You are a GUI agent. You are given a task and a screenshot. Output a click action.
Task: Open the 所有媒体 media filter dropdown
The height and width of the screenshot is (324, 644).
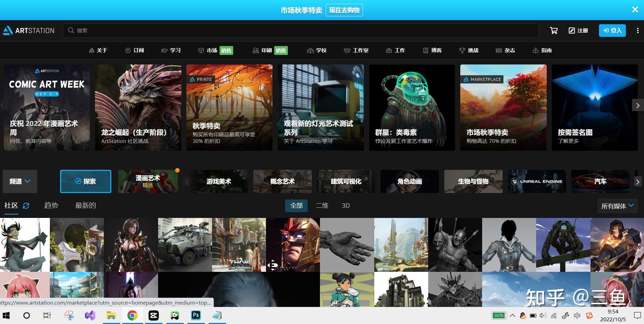point(617,206)
